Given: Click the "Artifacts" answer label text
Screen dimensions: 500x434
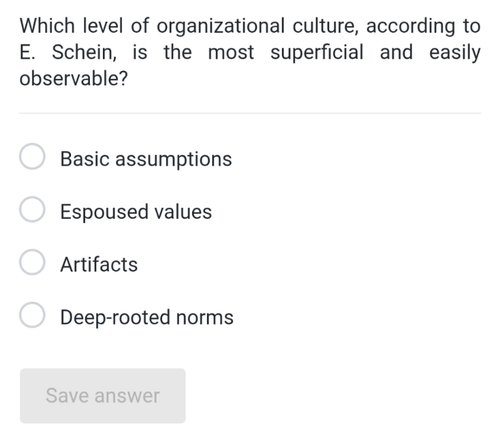Looking at the screenshot, I should coord(99,265).
